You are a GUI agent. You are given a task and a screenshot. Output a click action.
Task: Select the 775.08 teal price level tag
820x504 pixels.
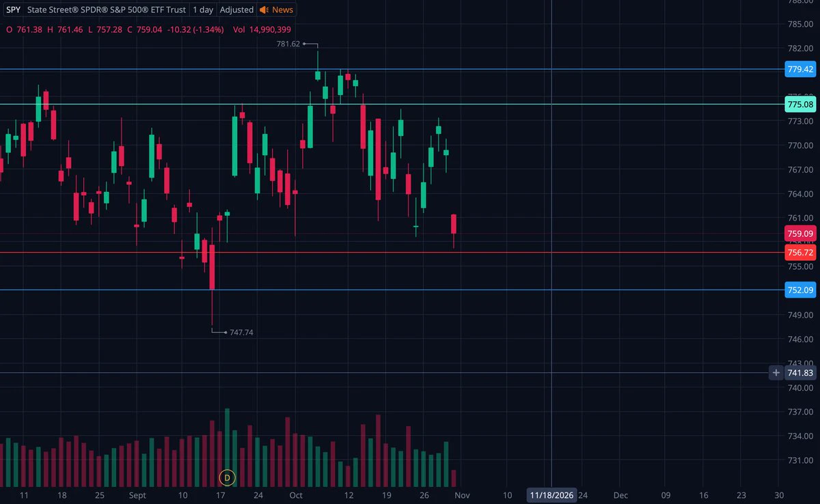[x=800, y=104]
